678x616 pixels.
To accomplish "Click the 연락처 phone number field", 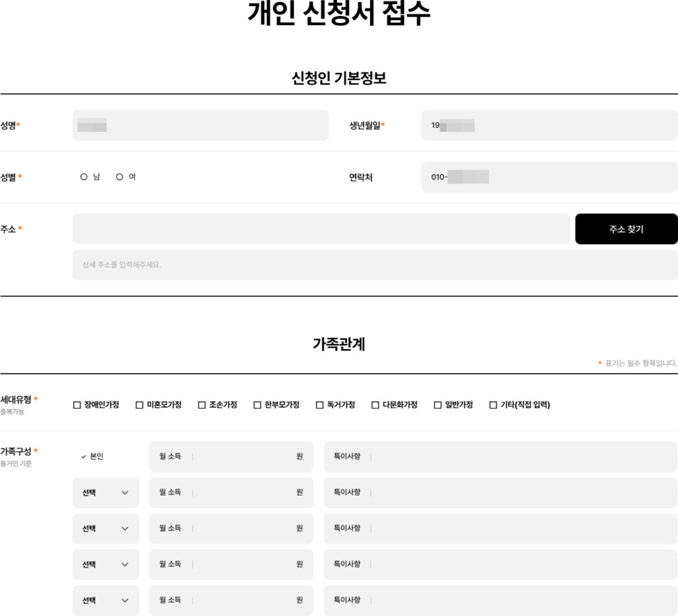I will pyautogui.click(x=549, y=177).
